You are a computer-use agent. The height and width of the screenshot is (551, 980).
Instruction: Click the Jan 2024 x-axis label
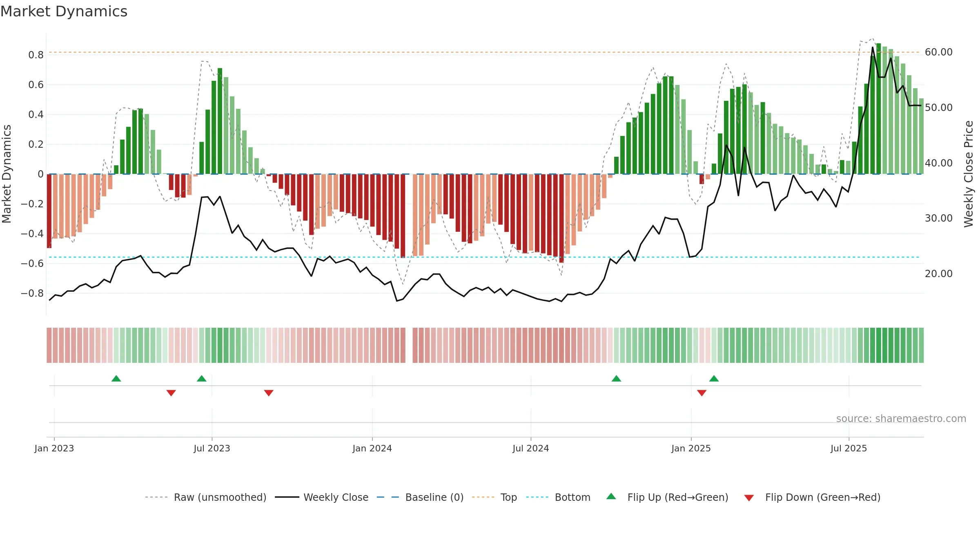pos(372,448)
